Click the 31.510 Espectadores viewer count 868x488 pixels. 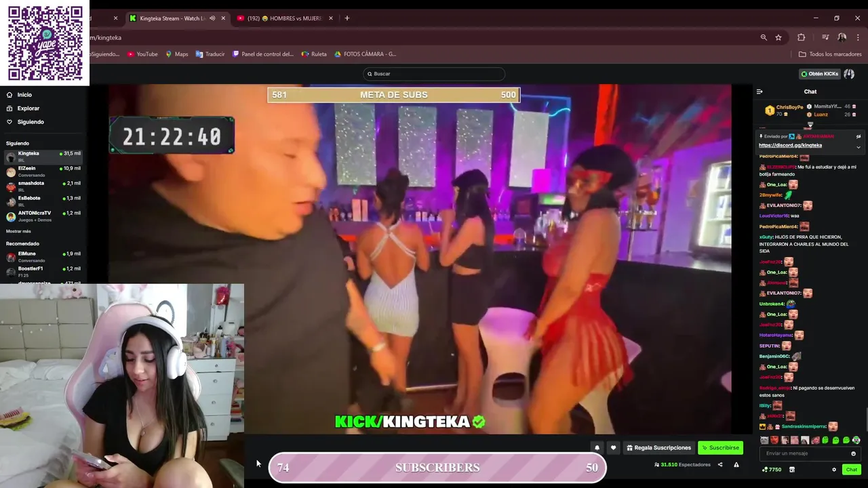[x=682, y=465]
